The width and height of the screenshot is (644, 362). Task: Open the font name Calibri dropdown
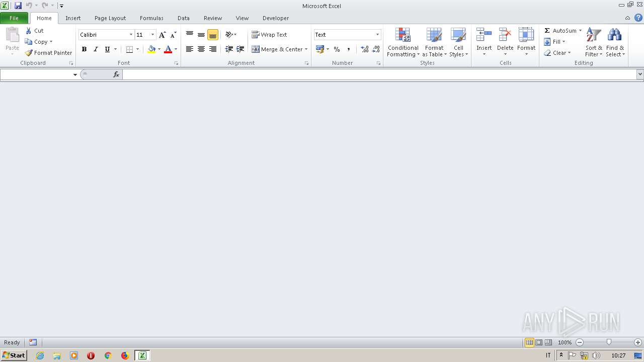click(x=131, y=35)
